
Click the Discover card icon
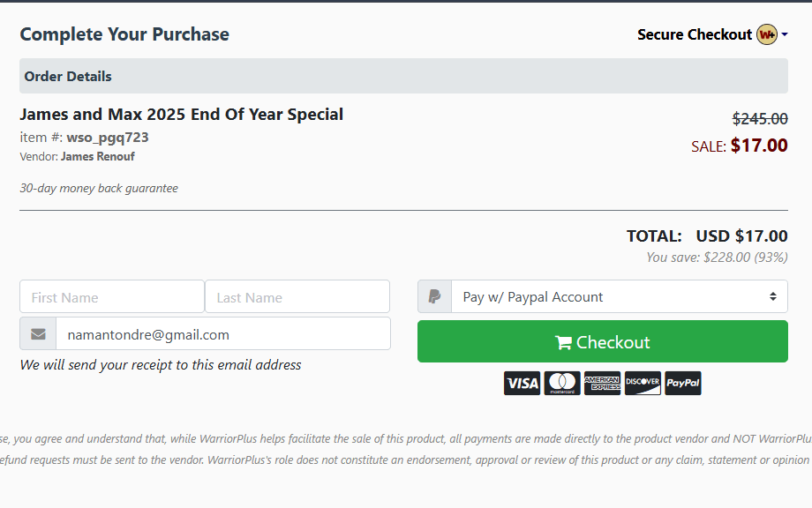tap(643, 383)
